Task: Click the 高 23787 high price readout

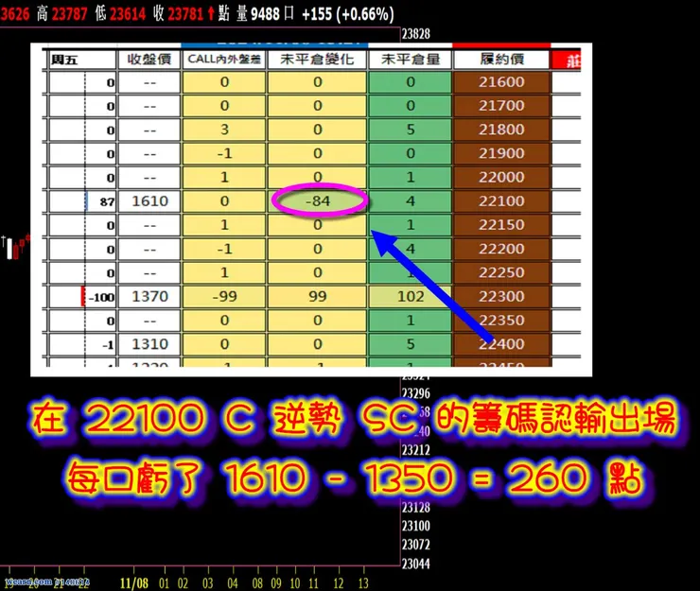Action: point(62,14)
